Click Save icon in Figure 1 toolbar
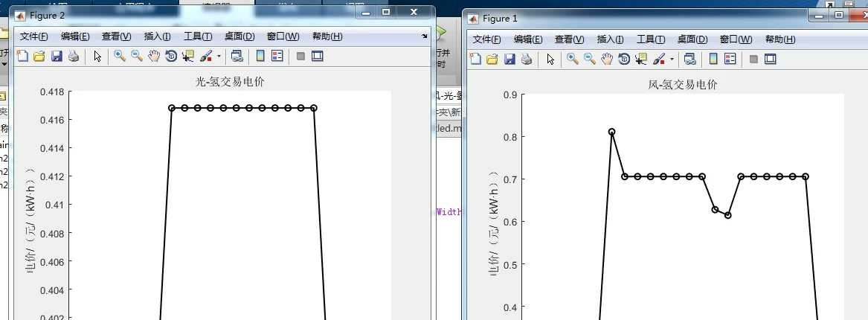The width and height of the screenshot is (868, 320). 509,59
